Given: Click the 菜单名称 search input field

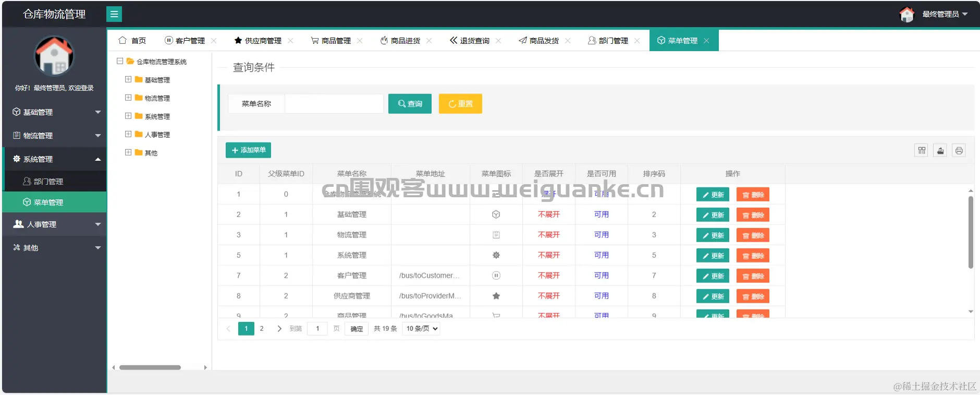Looking at the screenshot, I should [334, 104].
